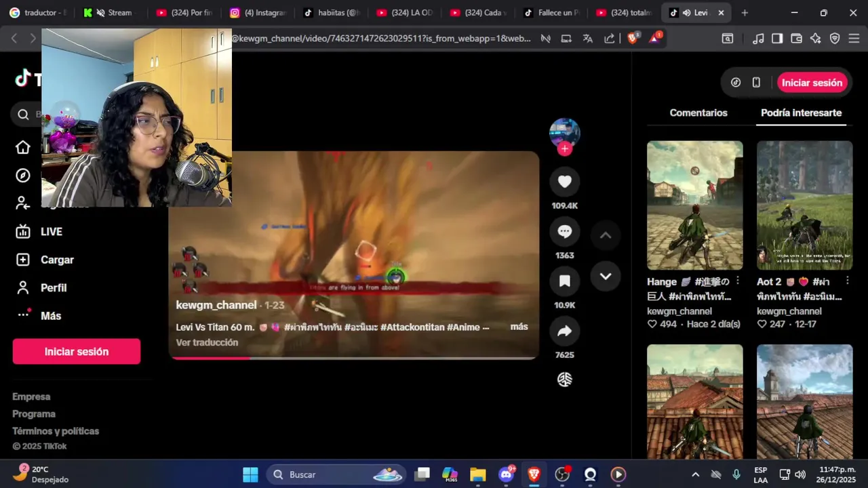The height and width of the screenshot is (488, 868).
Task: Switch to the Fallece un browser tab
Action: pos(551,13)
